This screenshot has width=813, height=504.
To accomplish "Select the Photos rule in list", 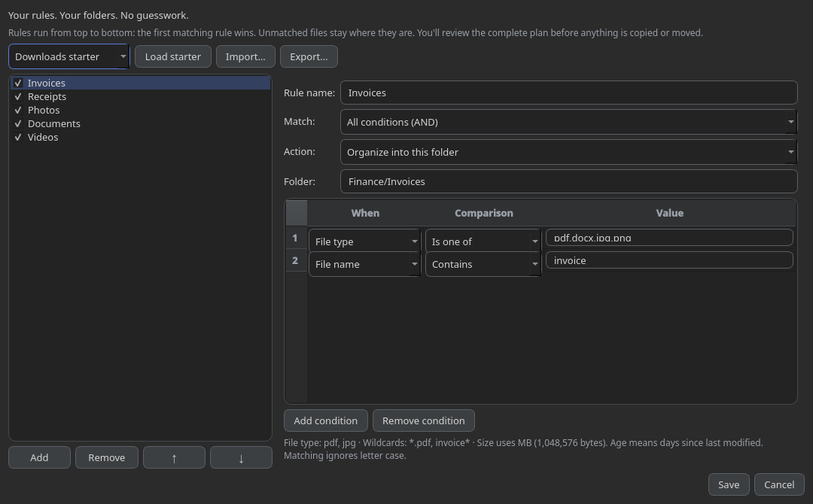I will [x=141, y=110].
